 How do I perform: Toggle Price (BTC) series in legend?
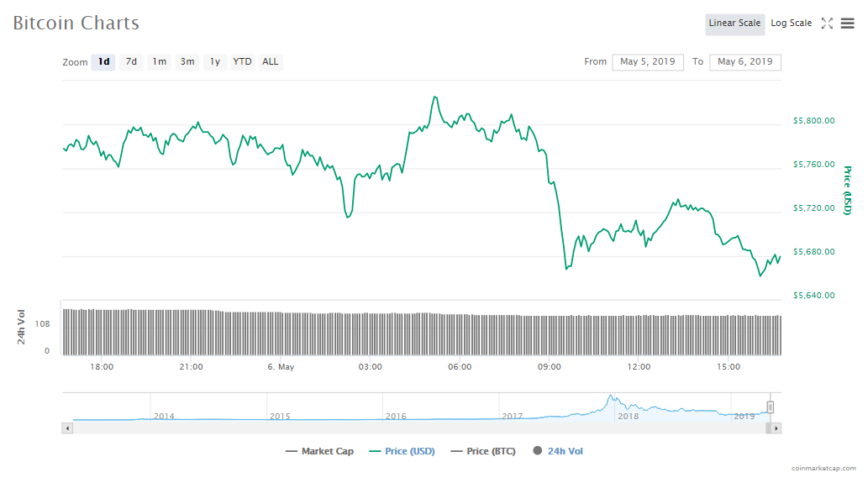pyautogui.click(x=484, y=452)
